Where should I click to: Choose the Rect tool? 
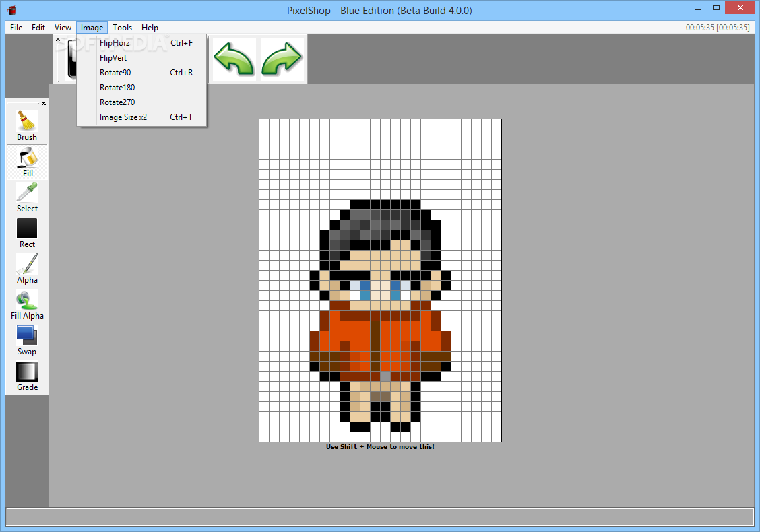coord(27,234)
